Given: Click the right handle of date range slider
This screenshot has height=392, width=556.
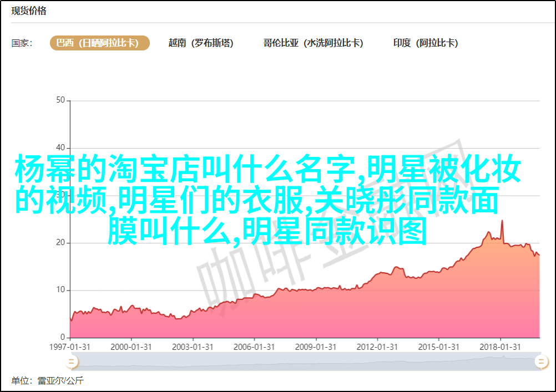Looking at the screenshot, I should [x=540, y=362].
